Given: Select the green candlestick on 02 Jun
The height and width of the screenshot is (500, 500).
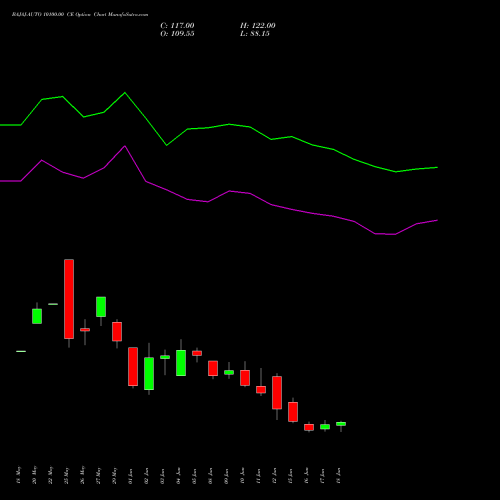Looking at the screenshot, I should [149, 373].
